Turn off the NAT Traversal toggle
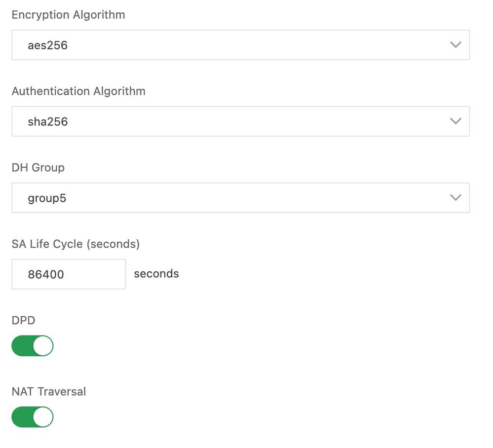The image size is (493, 448). pos(33,417)
